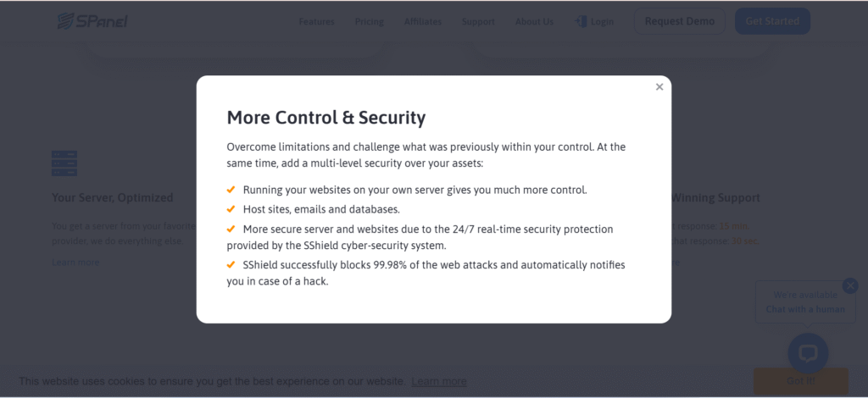Click checkmark beside More secure server bullet

231,229
